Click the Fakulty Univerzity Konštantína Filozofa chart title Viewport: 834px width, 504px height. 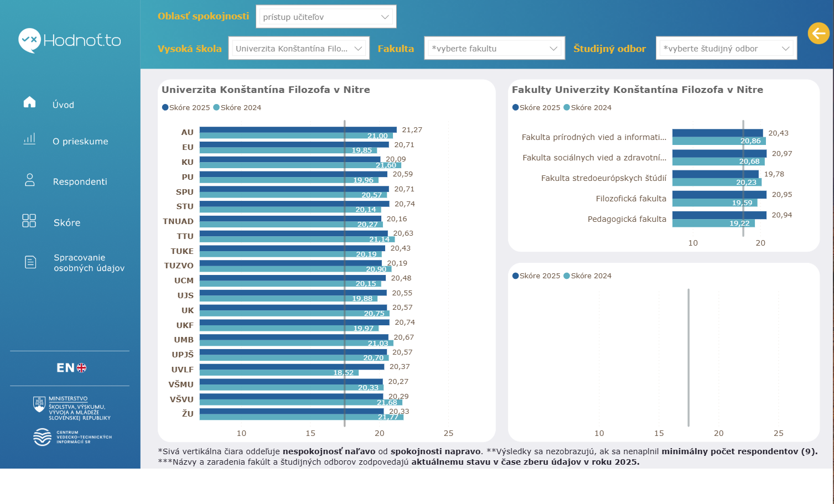[638, 90]
